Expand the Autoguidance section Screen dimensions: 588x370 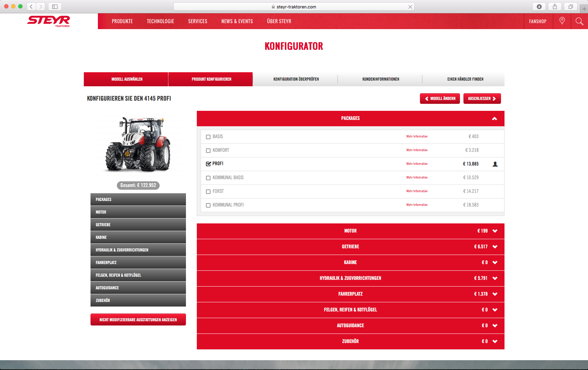pyautogui.click(x=350, y=325)
